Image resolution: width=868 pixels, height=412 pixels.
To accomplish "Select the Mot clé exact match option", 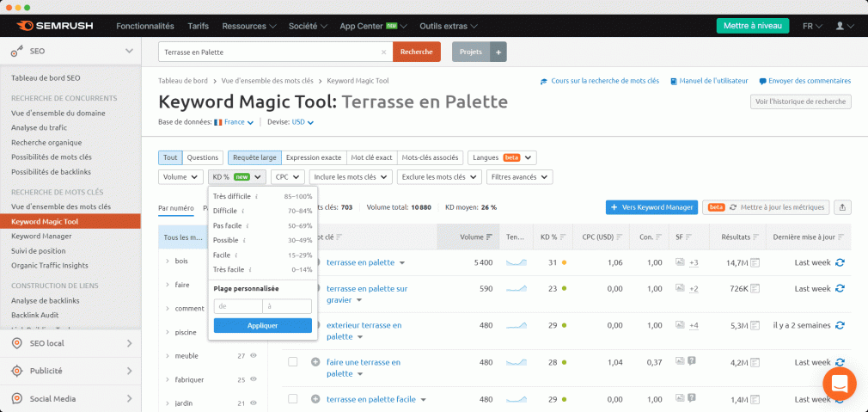I will [x=371, y=157].
